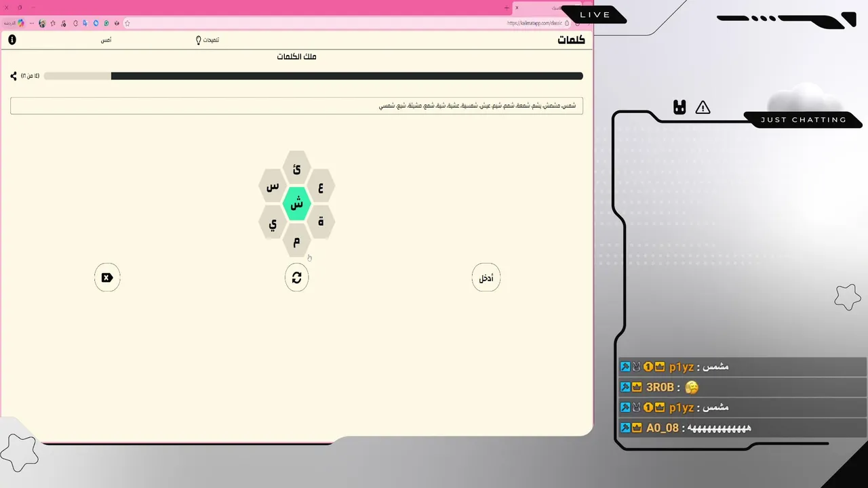Open the Copilot icon in browser toolbar
The image size is (868, 488).
coord(21,23)
